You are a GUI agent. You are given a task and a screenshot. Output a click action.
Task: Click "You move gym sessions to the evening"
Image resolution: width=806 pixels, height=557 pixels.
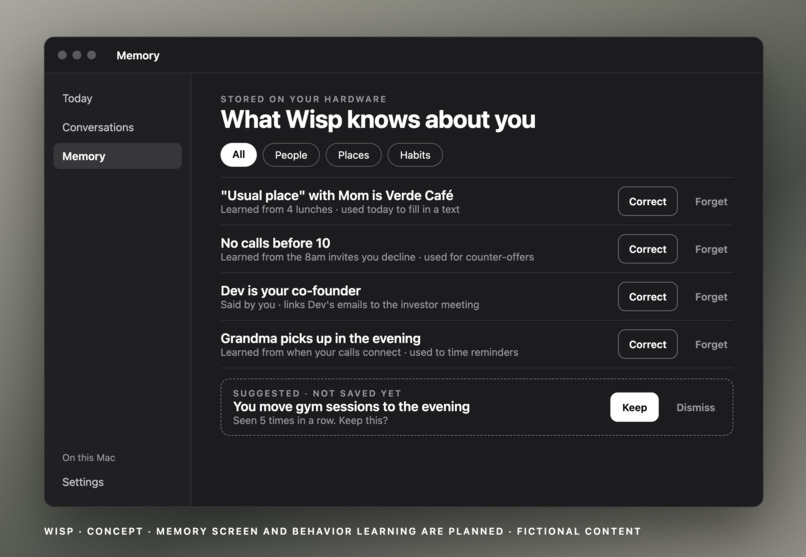351,406
